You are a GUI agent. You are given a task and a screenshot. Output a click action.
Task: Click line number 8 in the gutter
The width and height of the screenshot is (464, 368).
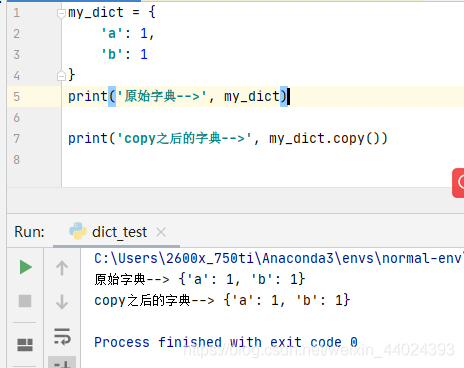pyautogui.click(x=17, y=160)
